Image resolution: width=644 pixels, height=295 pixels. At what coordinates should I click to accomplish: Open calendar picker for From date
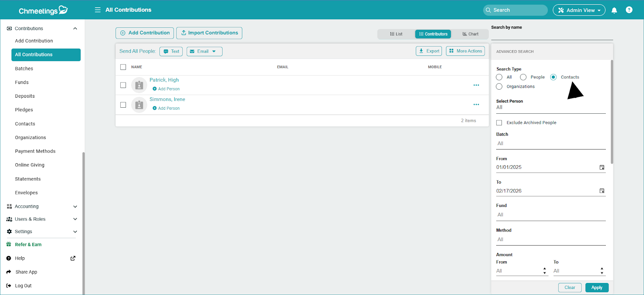[602, 167]
